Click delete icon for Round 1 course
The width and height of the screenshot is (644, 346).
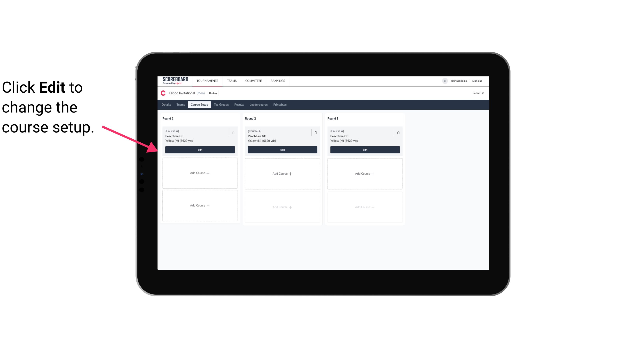point(233,132)
